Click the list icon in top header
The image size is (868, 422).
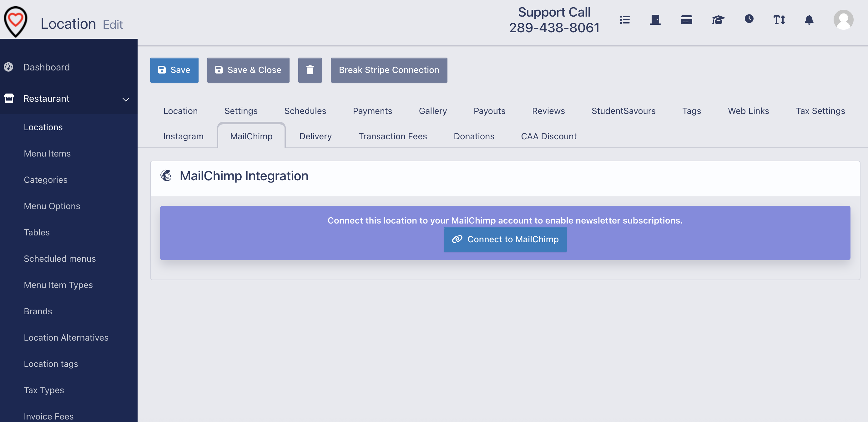pyautogui.click(x=624, y=20)
